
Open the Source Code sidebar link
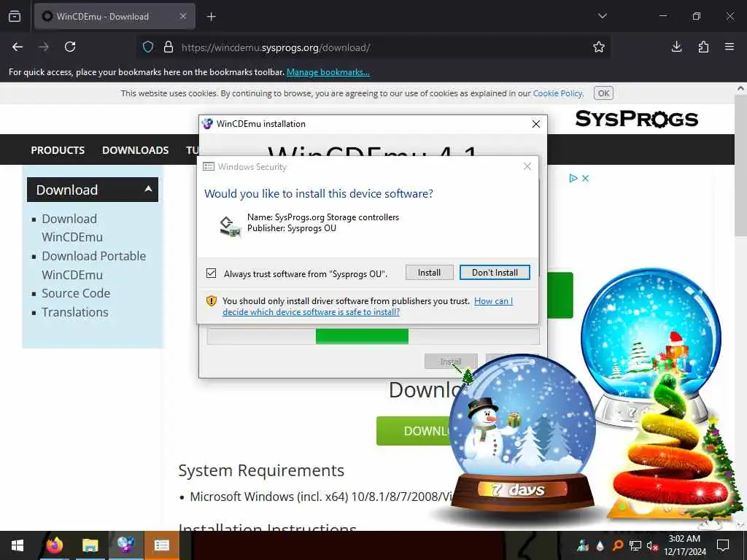pyautogui.click(x=76, y=293)
